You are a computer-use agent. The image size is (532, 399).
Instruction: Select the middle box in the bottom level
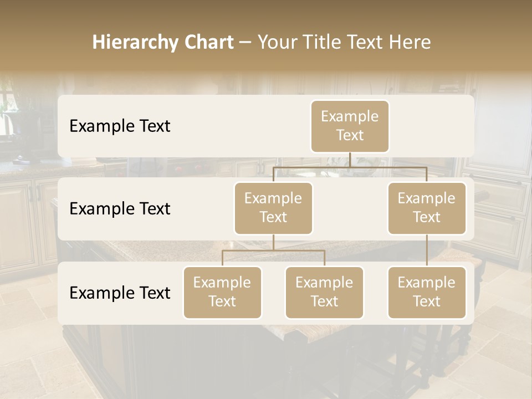324,292
